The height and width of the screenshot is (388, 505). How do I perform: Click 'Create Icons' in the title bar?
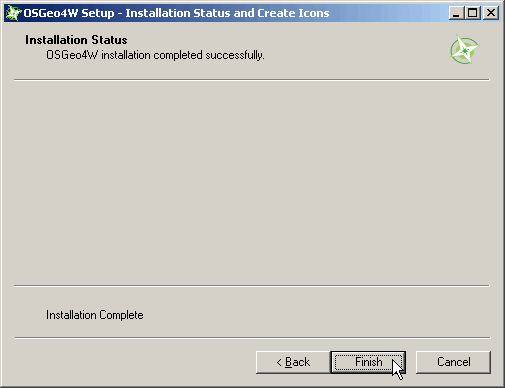[293, 13]
